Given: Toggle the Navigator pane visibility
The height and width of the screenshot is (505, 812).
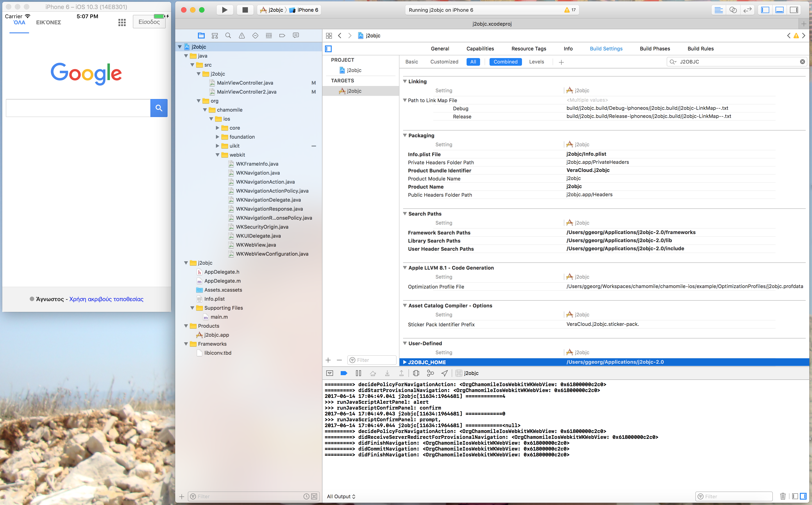Looking at the screenshot, I should [x=765, y=10].
